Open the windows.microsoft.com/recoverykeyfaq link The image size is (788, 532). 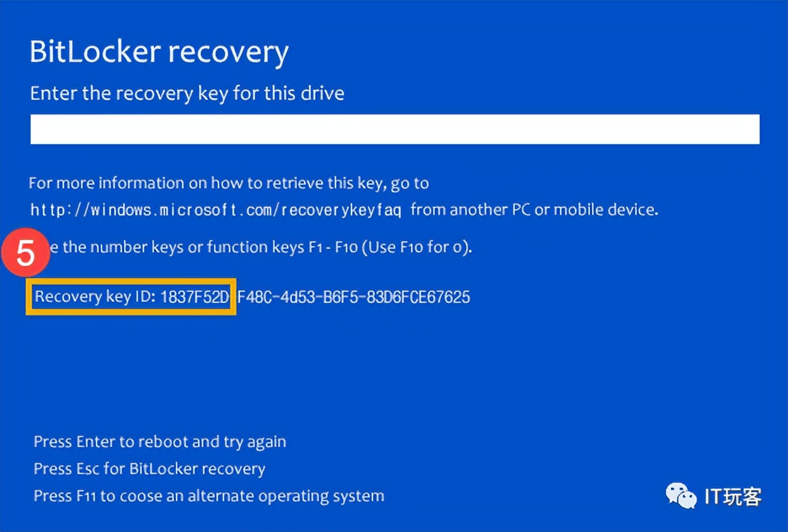pyautogui.click(x=215, y=209)
